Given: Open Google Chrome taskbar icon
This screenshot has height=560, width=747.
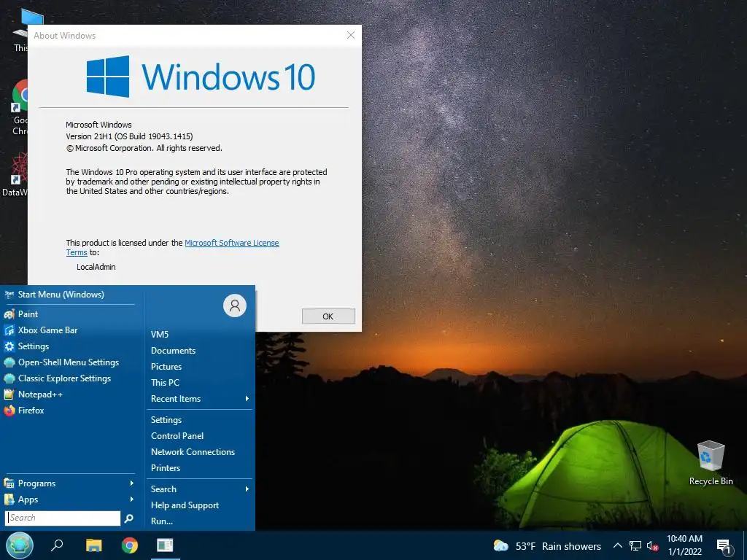Looking at the screenshot, I should [130, 545].
